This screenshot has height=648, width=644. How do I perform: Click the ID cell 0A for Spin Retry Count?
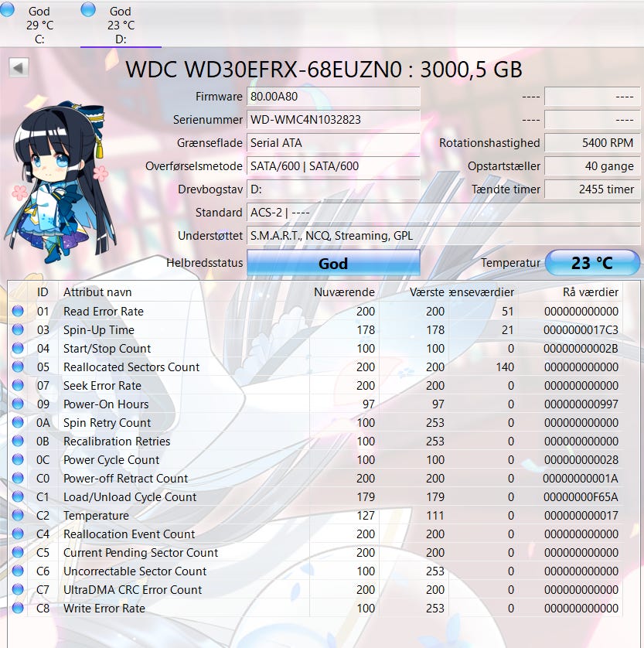[43, 423]
